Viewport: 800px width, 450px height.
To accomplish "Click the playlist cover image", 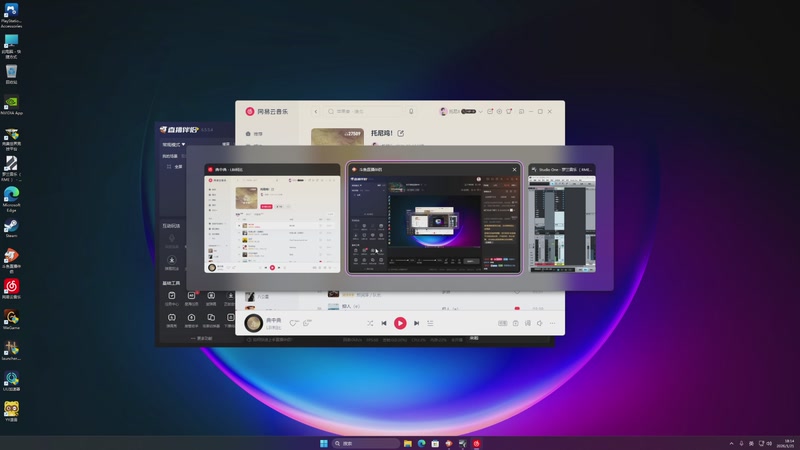I will click(x=337, y=137).
